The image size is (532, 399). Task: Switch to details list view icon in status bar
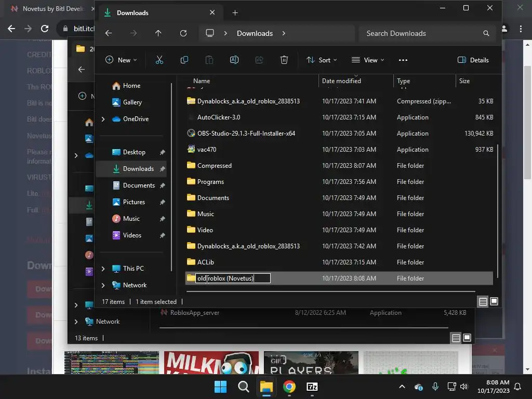point(483,301)
